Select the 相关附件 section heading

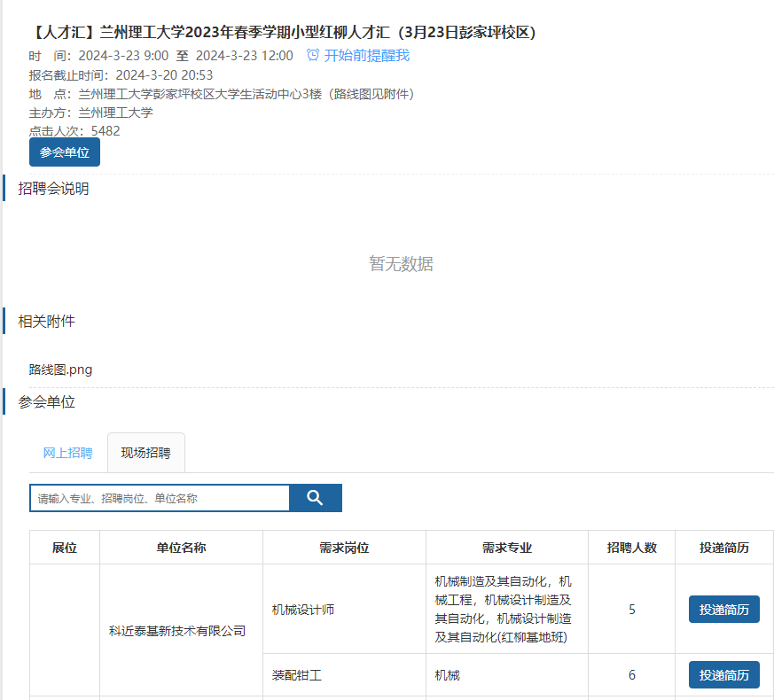(46, 321)
